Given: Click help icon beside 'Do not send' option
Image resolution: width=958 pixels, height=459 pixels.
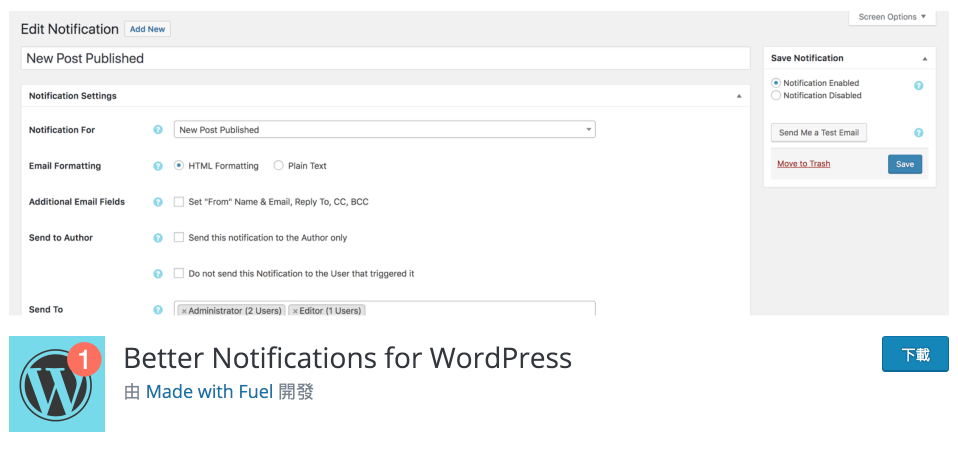Looking at the screenshot, I should coord(158,274).
